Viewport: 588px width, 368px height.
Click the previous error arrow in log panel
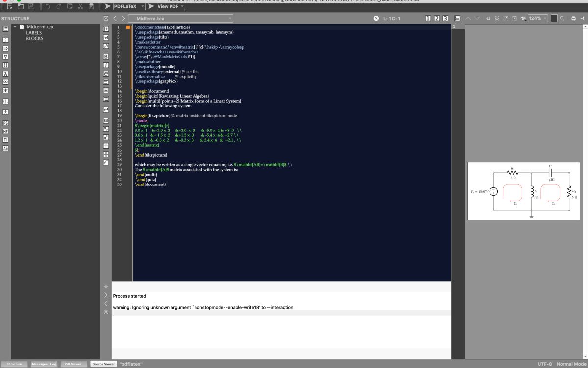pos(106,304)
